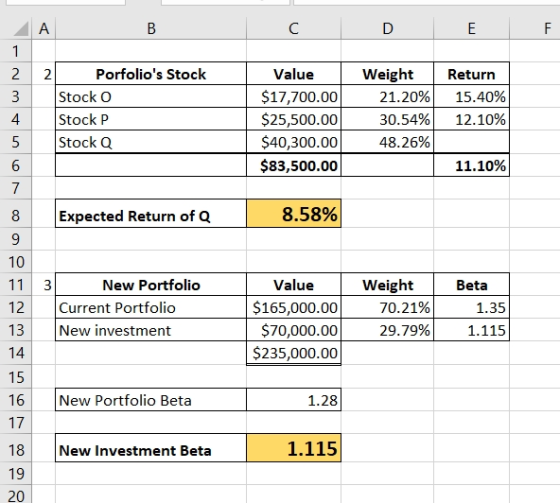Click the 'Weight' header in row 2
Image resolution: width=560 pixels, height=503 pixels.
(x=388, y=74)
